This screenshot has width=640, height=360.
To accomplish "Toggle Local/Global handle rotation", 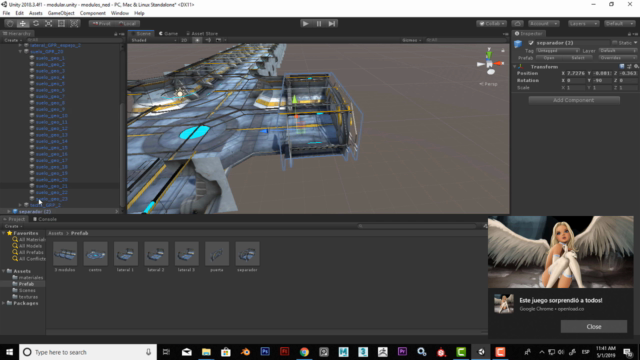I will click(127, 24).
